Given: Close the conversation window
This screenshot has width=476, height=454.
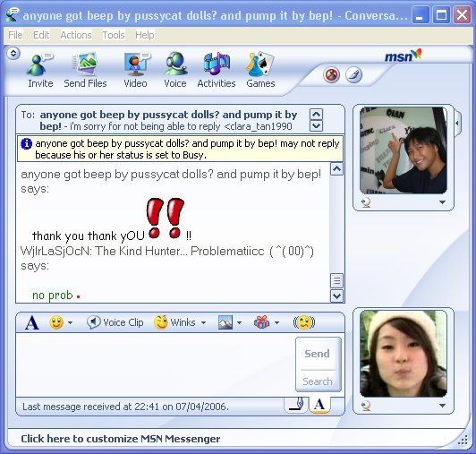Looking at the screenshot, I should tap(462, 14).
